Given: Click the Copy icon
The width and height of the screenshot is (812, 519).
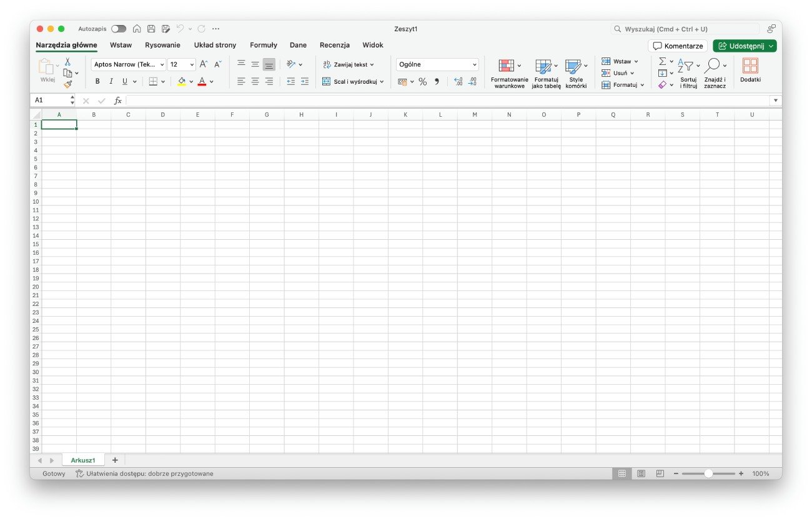Looking at the screenshot, I should tap(67, 73).
